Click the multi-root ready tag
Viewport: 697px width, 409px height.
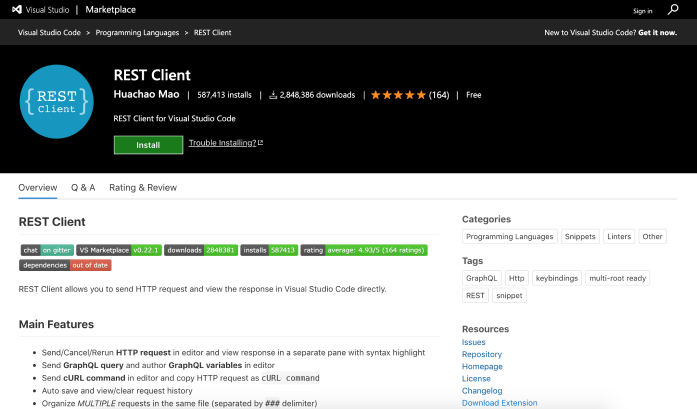pyautogui.click(x=617, y=278)
